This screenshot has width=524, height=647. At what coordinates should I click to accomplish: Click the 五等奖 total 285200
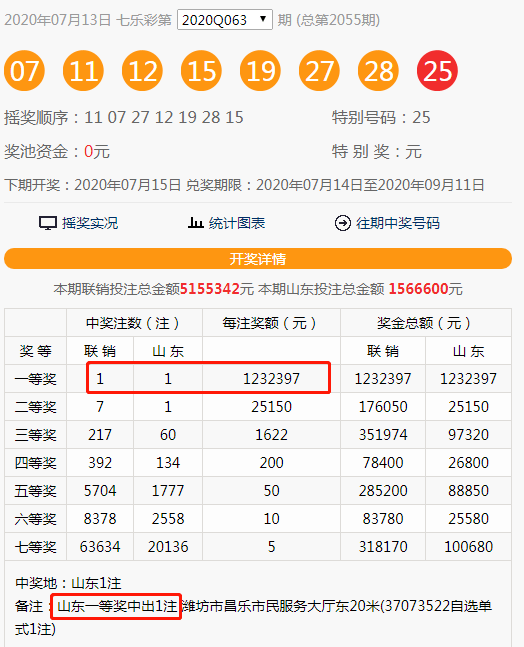pos(383,491)
